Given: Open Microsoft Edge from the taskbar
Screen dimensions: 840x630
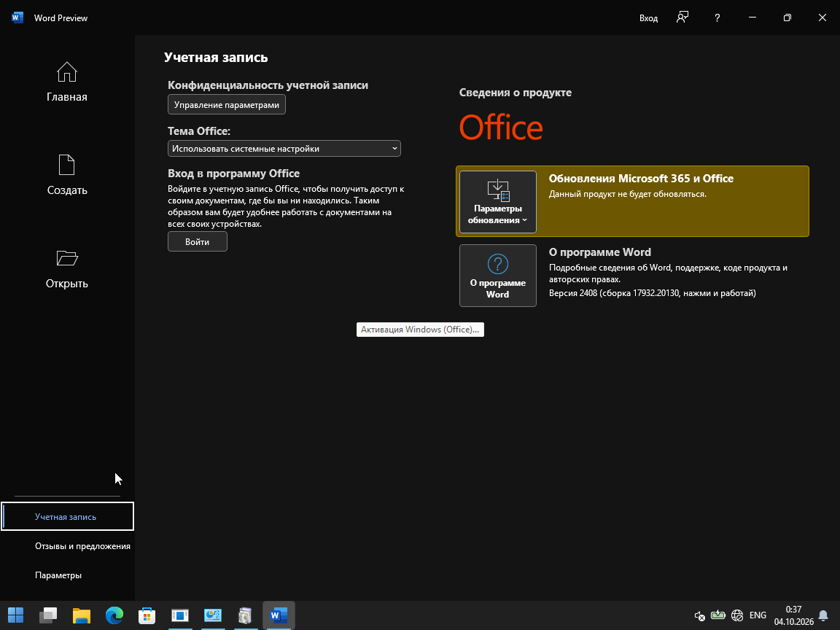Looking at the screenshot, I should coord(114,615).
